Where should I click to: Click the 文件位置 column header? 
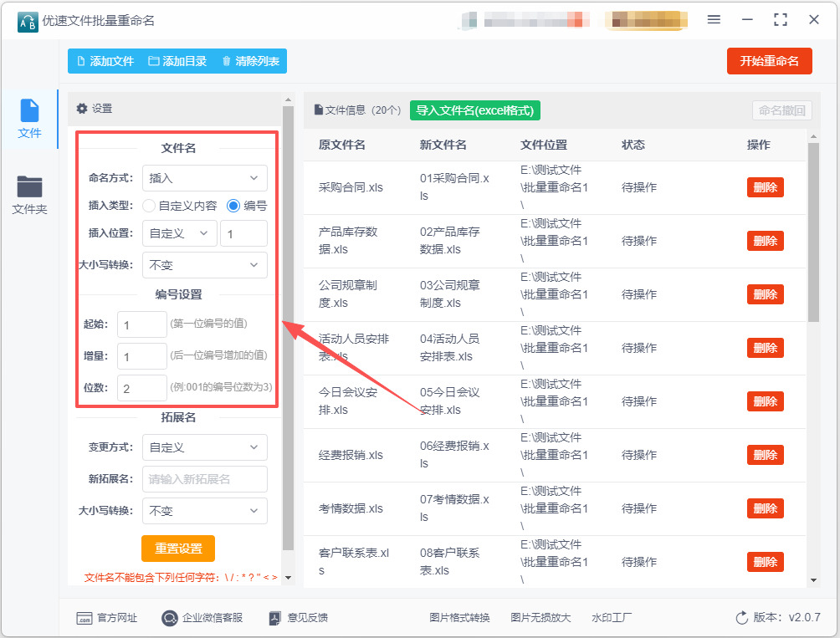click(544, 145)
